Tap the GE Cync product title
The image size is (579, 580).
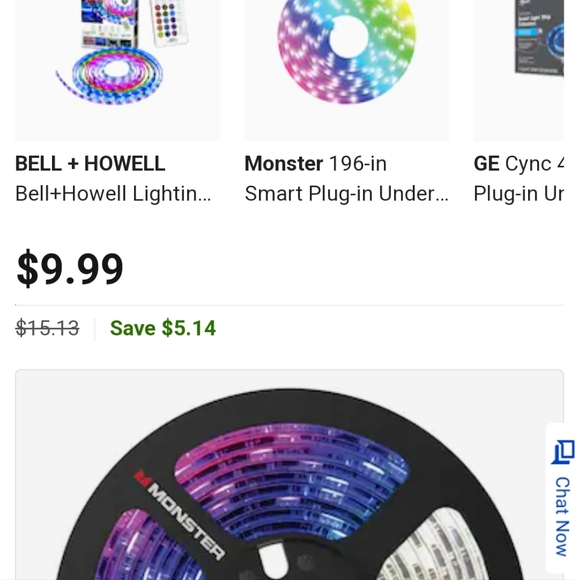coord(519,163)
